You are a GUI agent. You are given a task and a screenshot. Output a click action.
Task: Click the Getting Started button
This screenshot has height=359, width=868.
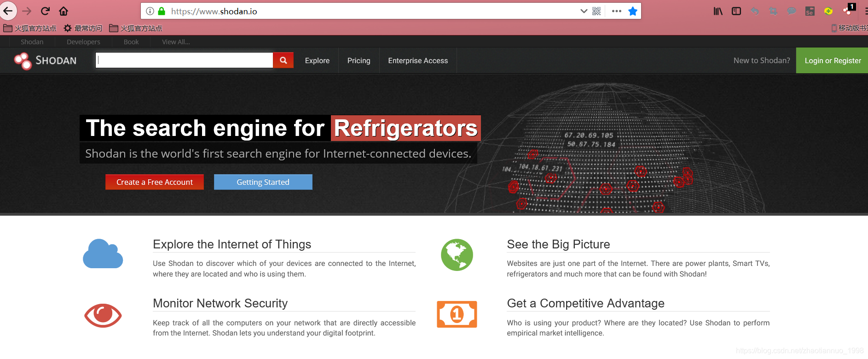coord(263,182)
